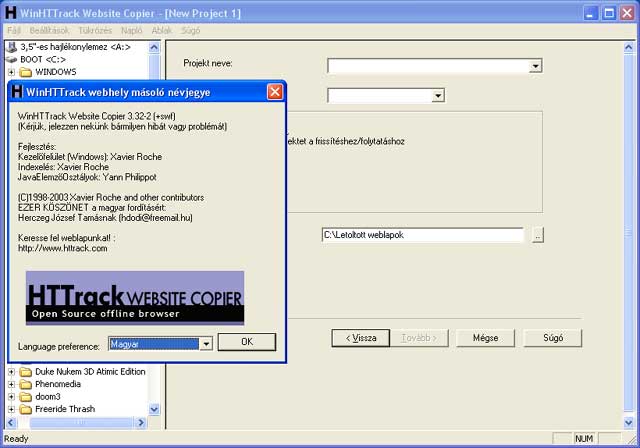Click the Freeride Thrash folder icon
Image resolution: width=640 pixels, height=448 pixels.
click(x=26, y=409)
